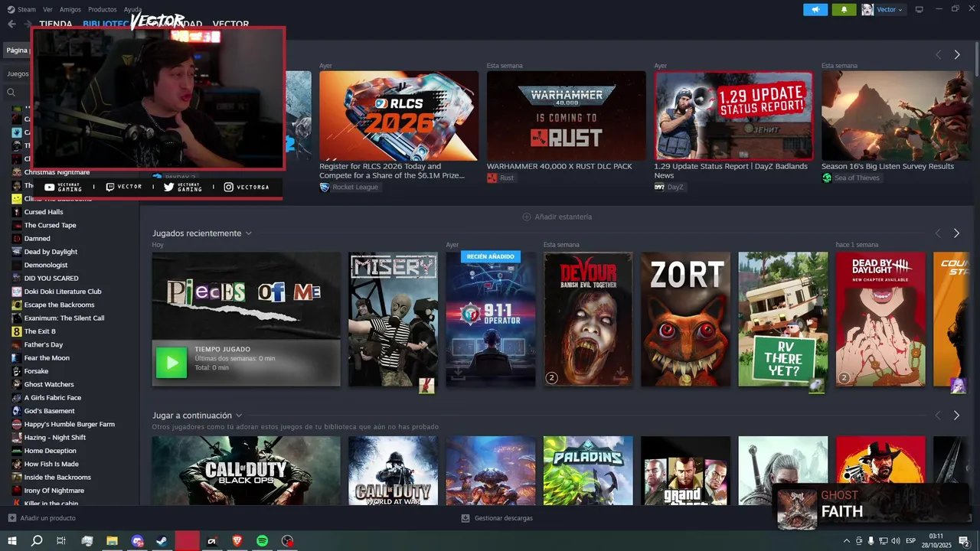Open the green notifications bell
This screenshot has width=980, height=551.
[x=844, y=9]
